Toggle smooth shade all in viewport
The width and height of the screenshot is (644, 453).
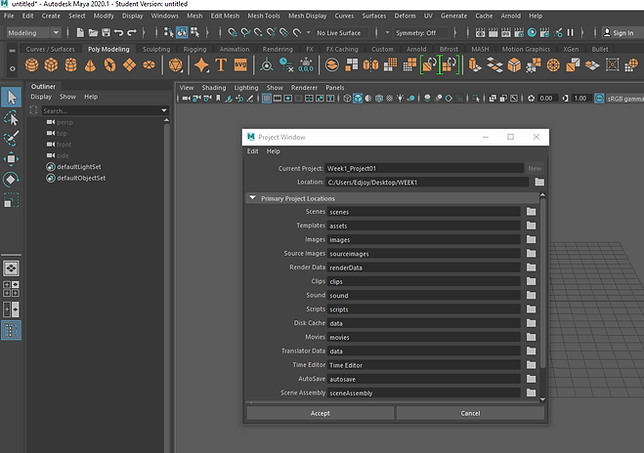(x=358, y=98)
